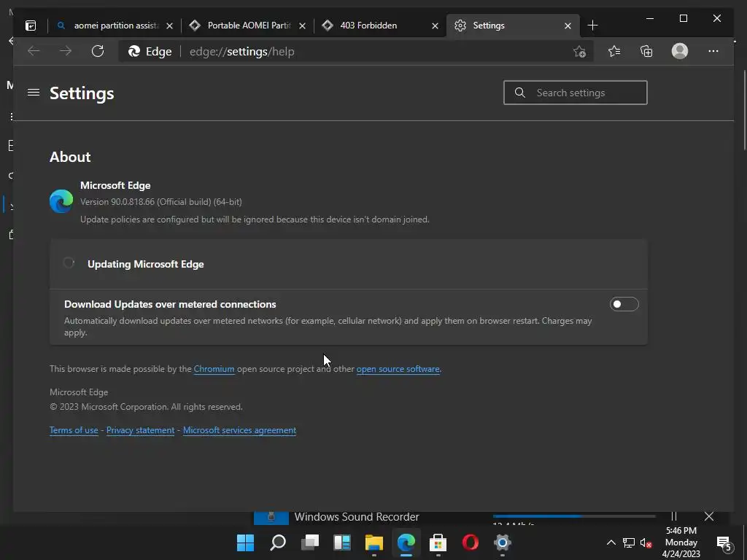Click the About heading
The width and height of the screenshot is (747, 560).
point(70,157)
